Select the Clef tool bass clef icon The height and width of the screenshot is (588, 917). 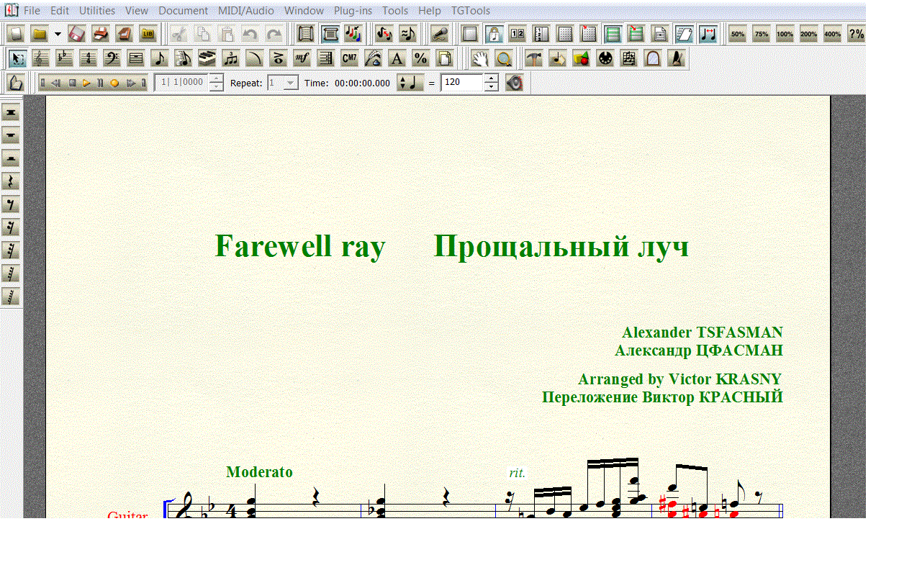pos(112,58)
